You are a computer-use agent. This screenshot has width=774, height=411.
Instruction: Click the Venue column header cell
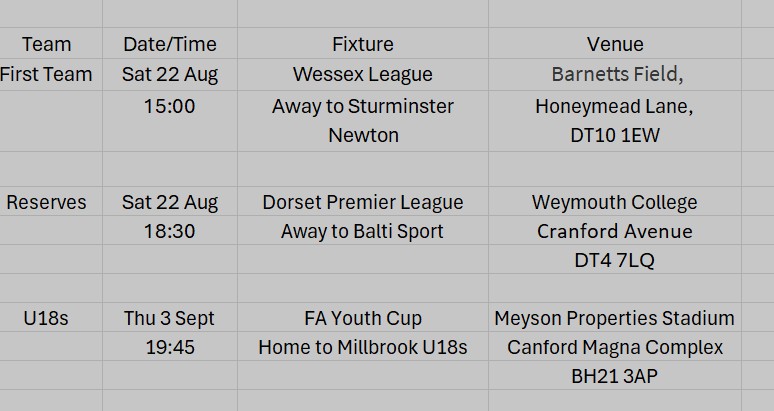pyautogui.click(x=615, y=44)
